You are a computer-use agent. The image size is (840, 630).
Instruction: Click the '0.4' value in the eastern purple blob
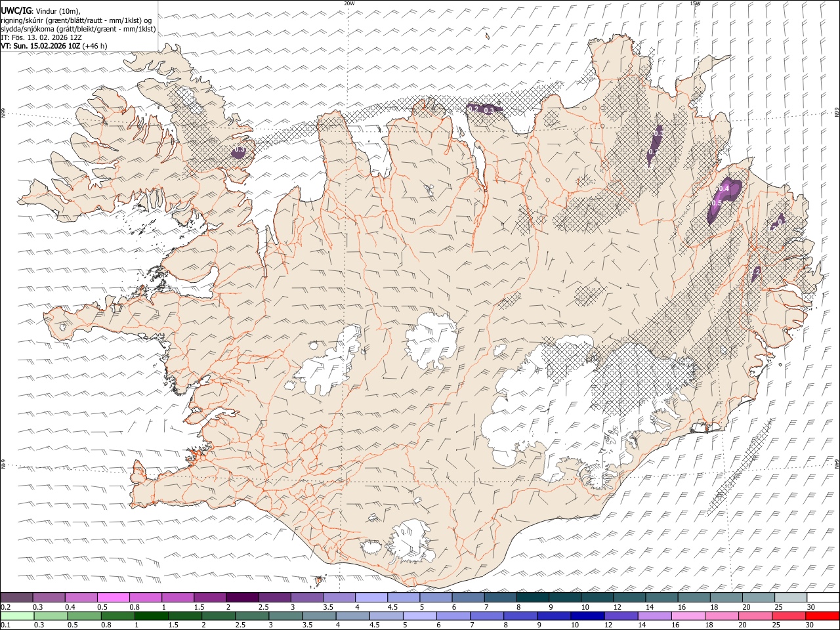coord(724,188)
